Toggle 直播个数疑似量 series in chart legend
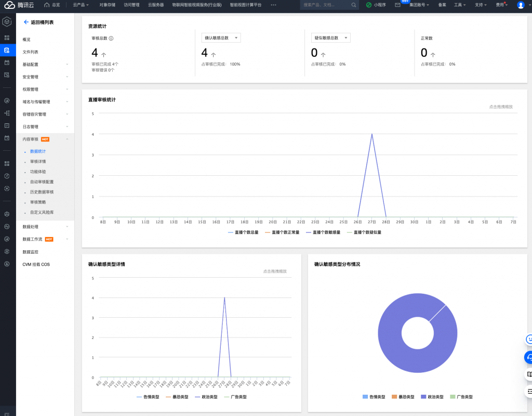The width and height of the screenshot is (532, 416). coord(364,232)
